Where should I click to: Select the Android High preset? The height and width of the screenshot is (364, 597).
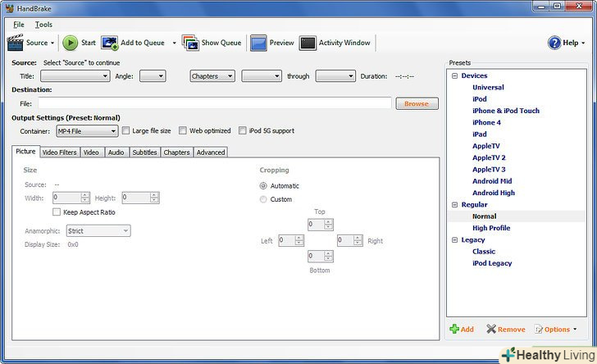(494, 193)
